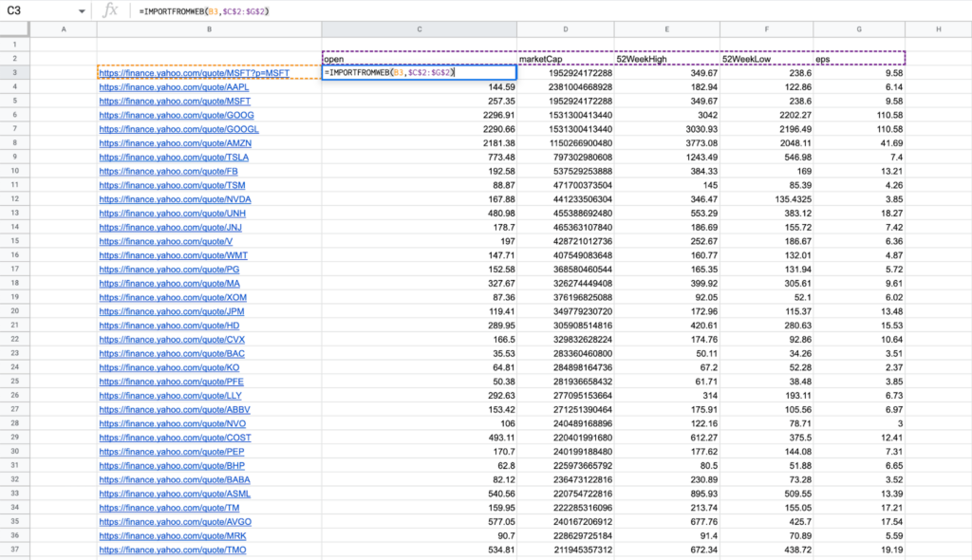Click the formula bar text IMPORTFROMWEB
Image resolution: width=972 pixels, height=560 pixels.
pyautogui.click(x=173, y=11)
